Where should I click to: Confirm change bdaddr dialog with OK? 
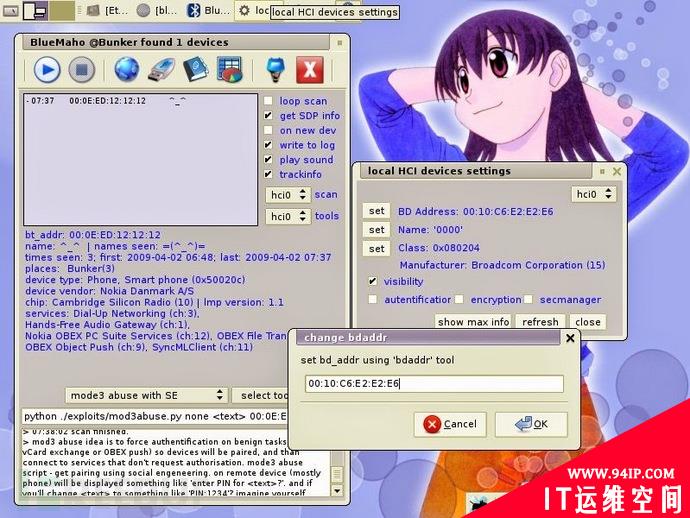pos(531,424)
